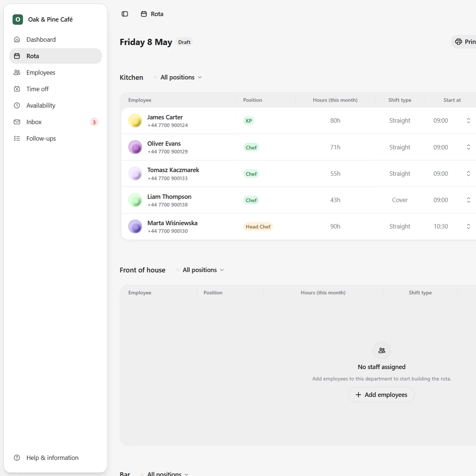
Task: Click Oliver Evans's phone number +44 7700 900129
Action: [168, 152]
